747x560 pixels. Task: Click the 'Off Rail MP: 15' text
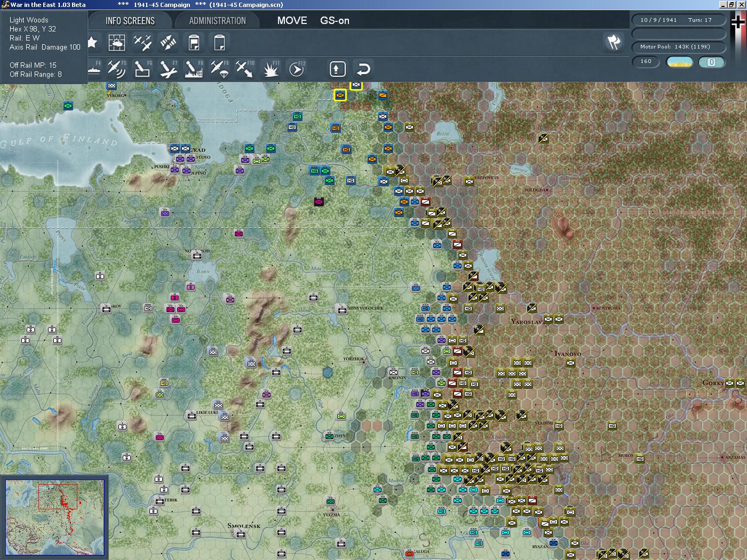pos(33,65)
